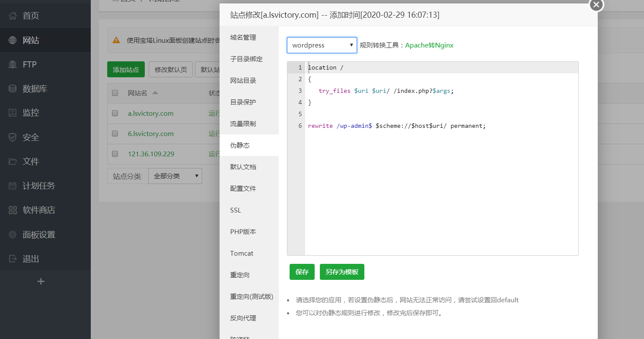The image size is (644, 339).
Task: Click the logout icon beside 退出
Action: tap(13, 259)
